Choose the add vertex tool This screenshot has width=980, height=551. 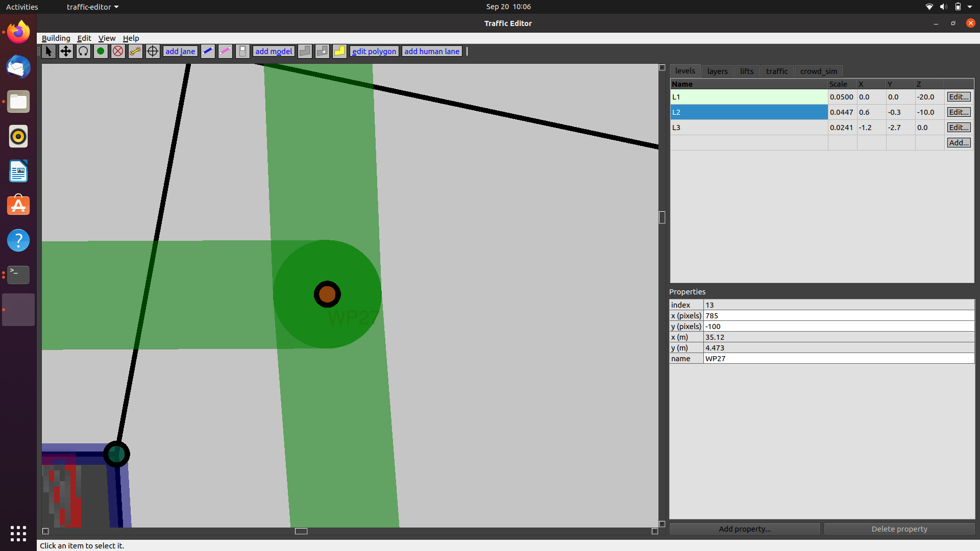tap(101, 51)
